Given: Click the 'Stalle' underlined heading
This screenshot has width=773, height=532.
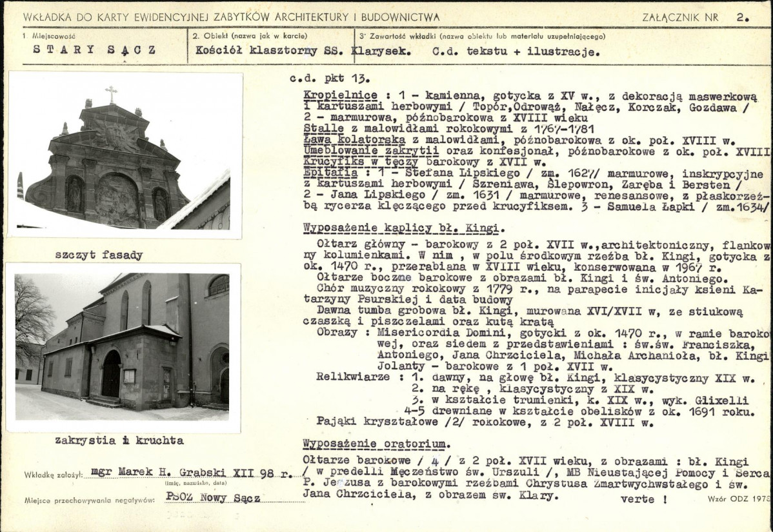Looking at the screenshot, I should 323,128.
